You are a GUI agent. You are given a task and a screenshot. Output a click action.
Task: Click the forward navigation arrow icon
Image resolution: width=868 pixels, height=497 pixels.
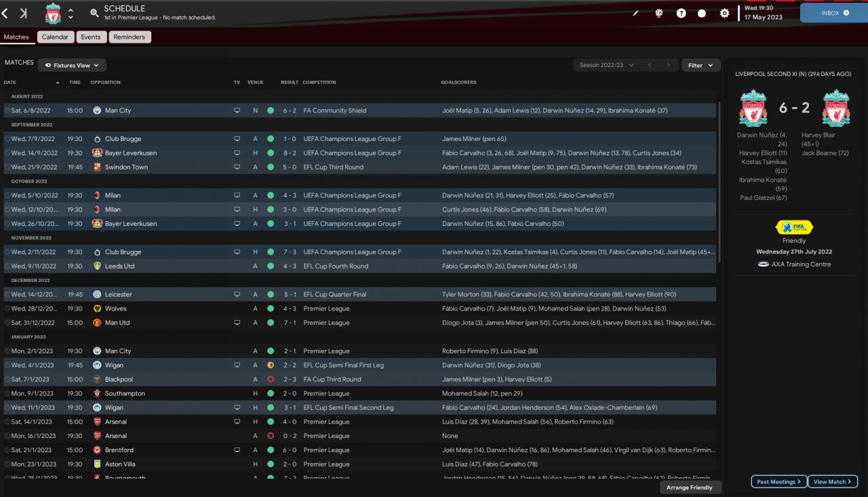point(24,13)
